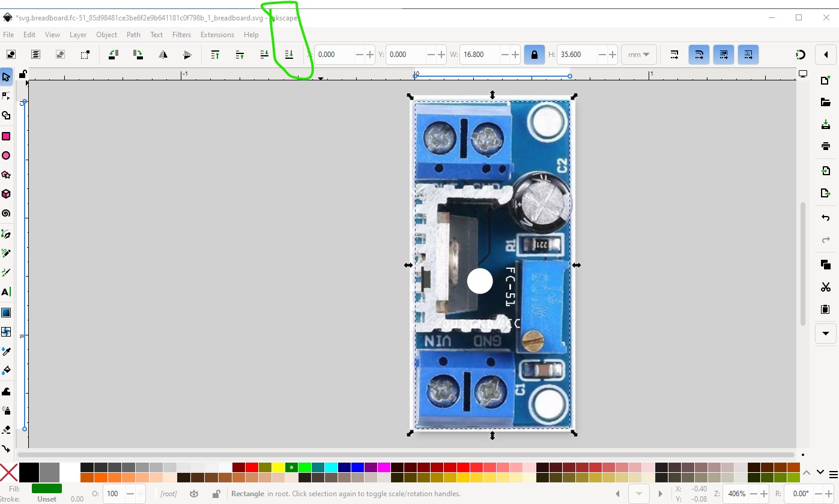Flip selection horizontally

163,55
